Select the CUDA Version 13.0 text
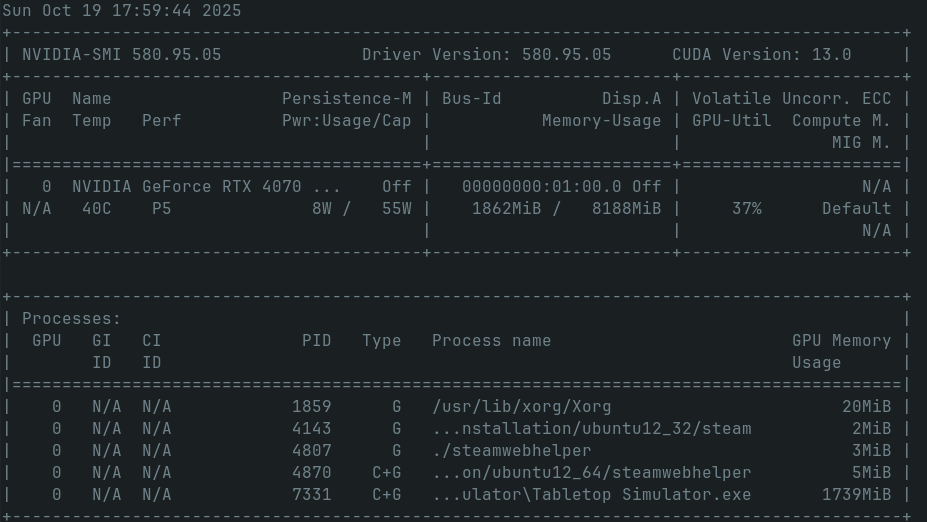The height and width of the screenshot is (522, 927). point(761,55)
